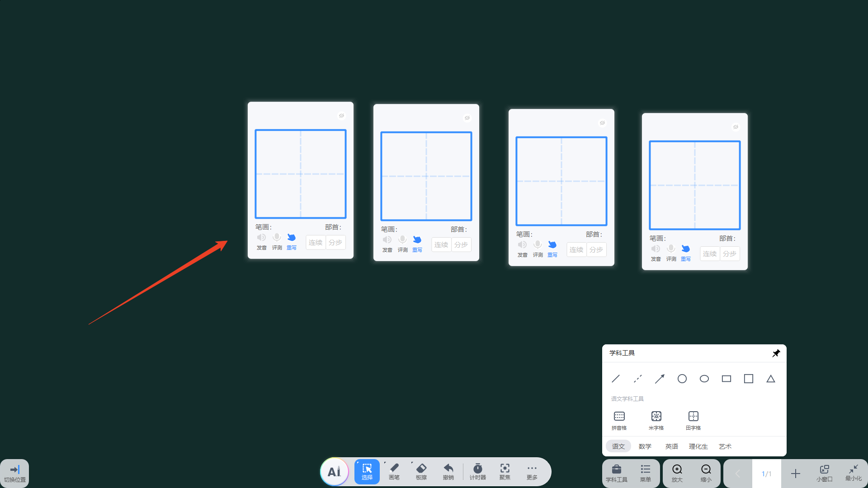Unpin the 学科工具 panel

coord(776,353)
